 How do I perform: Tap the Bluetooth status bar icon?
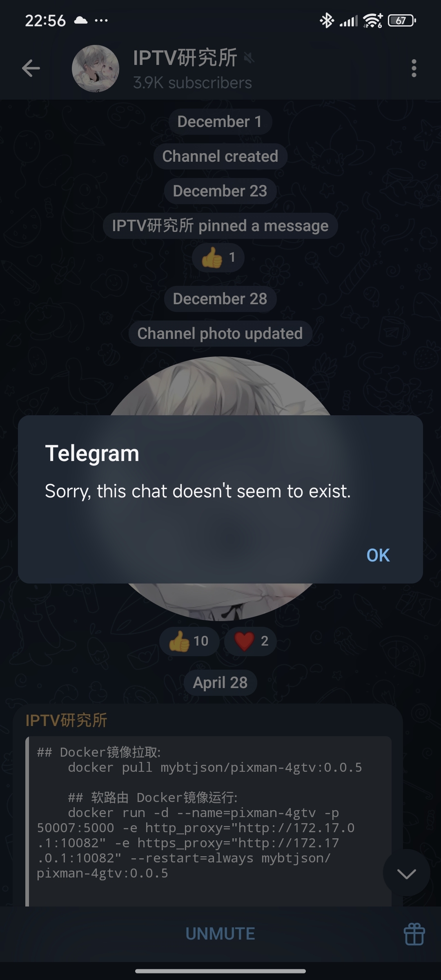[x=327, y=20]
